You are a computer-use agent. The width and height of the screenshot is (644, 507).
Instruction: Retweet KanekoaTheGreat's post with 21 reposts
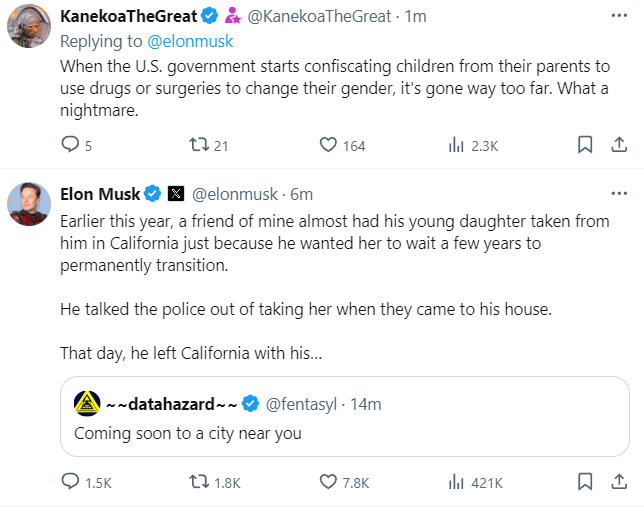[x=198, y=145]
